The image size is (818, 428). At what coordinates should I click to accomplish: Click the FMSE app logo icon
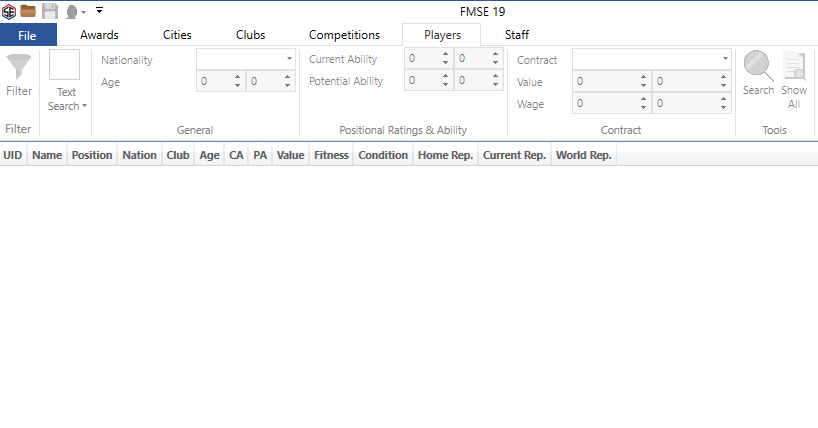9,10
